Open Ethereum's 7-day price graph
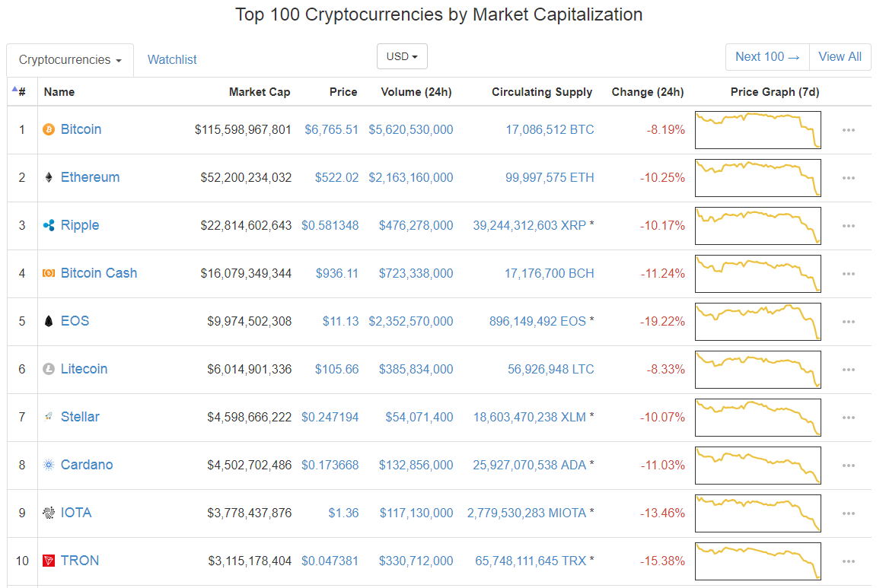The image size is (886, 588). click(757, 177)
